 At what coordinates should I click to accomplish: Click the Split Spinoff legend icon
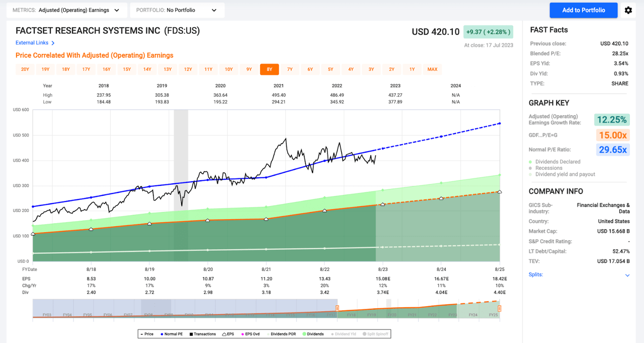click(x=364, y=333)
